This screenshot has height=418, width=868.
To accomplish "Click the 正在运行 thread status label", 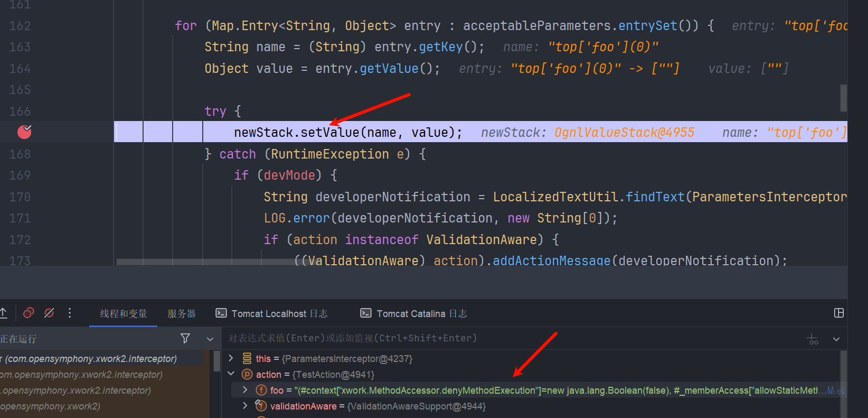I will click(18, 339).
